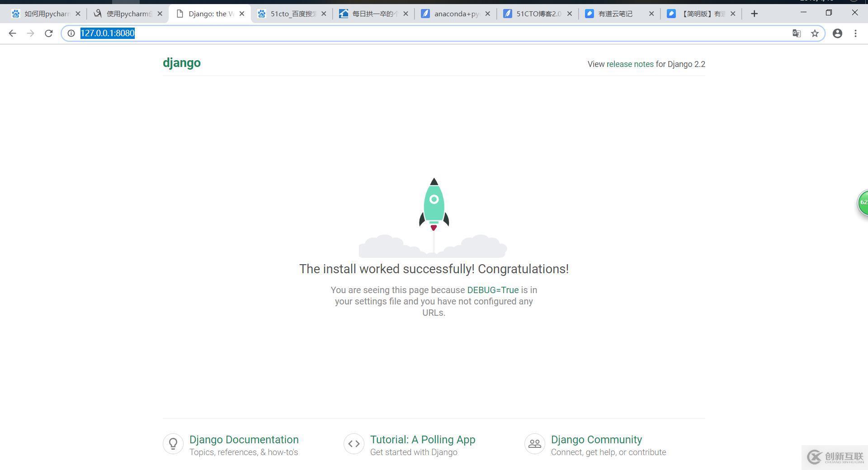The width and height of the screenshot is (868, 470).
Task: Open Django Documentation link
Action: (244, 440)
